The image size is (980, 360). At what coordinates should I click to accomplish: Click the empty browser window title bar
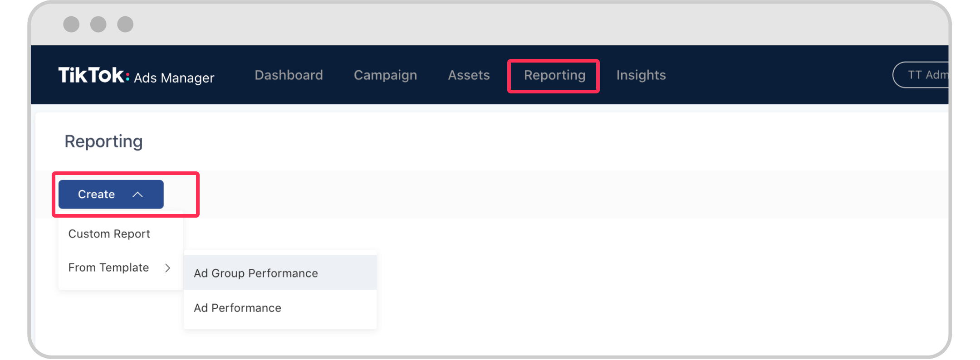pos(499,24)
